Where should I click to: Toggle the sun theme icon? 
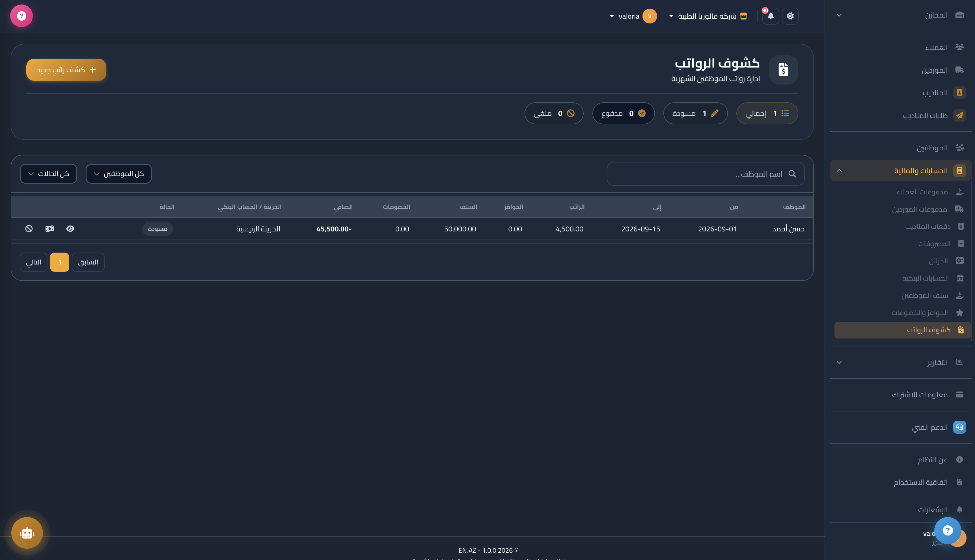790,16
